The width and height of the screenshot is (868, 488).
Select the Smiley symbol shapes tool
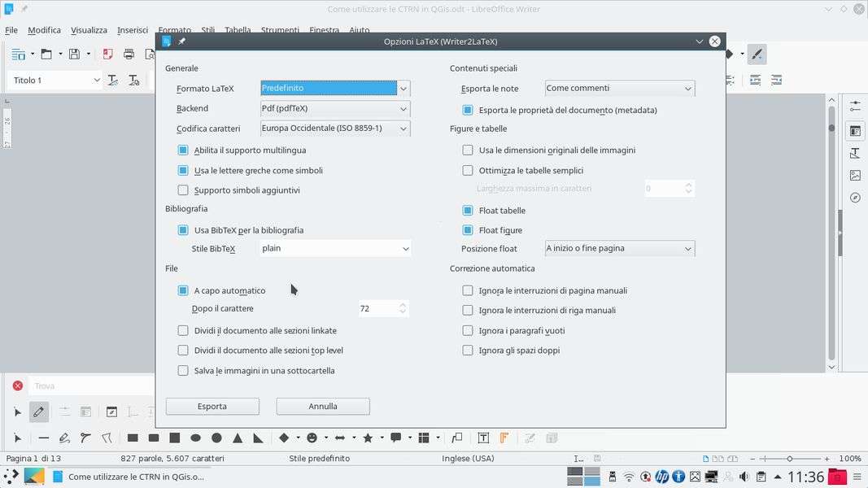point(312,438)
